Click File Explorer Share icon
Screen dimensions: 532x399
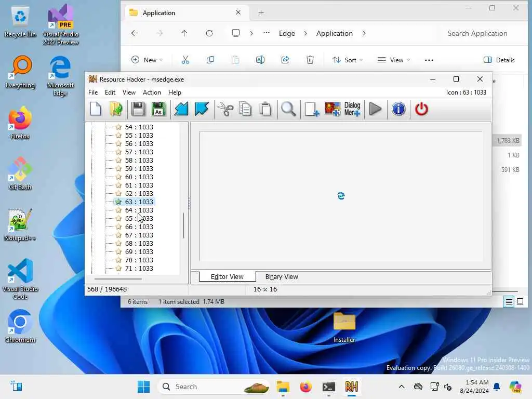coord(285,60)
